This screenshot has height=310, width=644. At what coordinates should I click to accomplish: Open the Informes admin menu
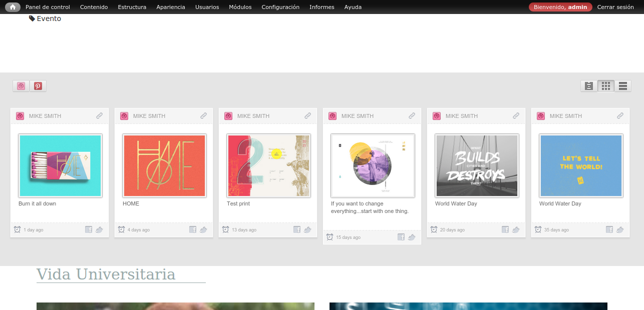click(x=322, y=7)
